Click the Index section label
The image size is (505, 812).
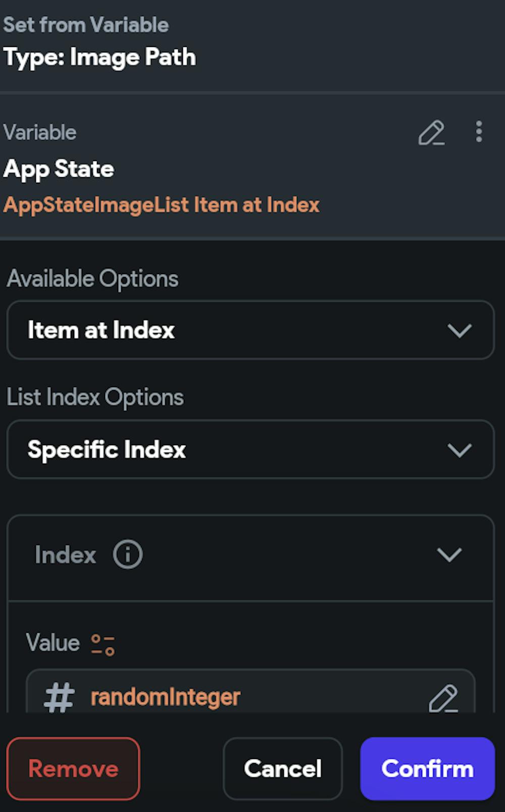point(65,555)
